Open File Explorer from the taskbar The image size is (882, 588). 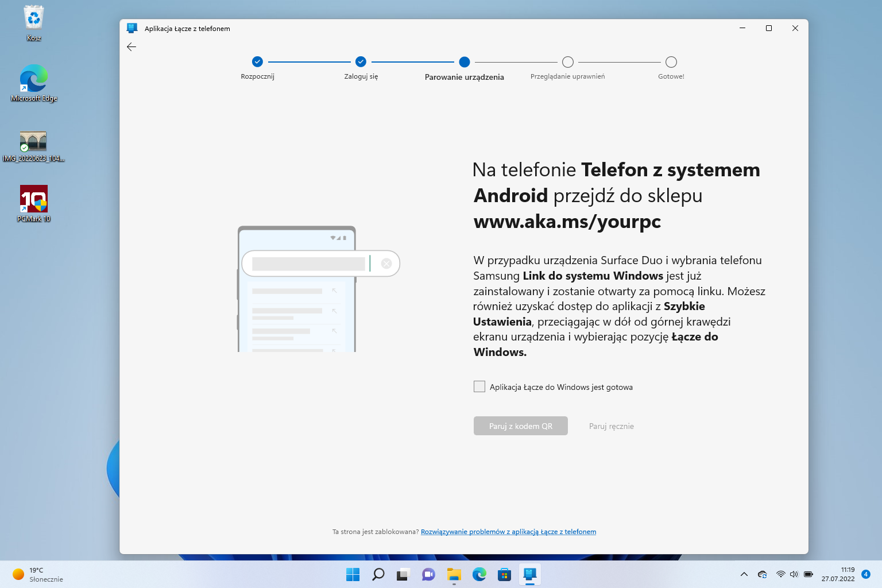454,574
